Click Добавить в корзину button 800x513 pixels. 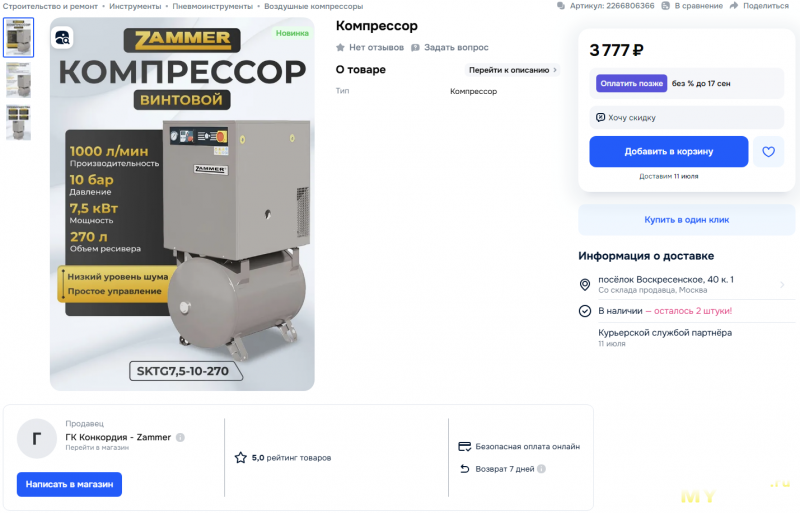click(669, 152)
